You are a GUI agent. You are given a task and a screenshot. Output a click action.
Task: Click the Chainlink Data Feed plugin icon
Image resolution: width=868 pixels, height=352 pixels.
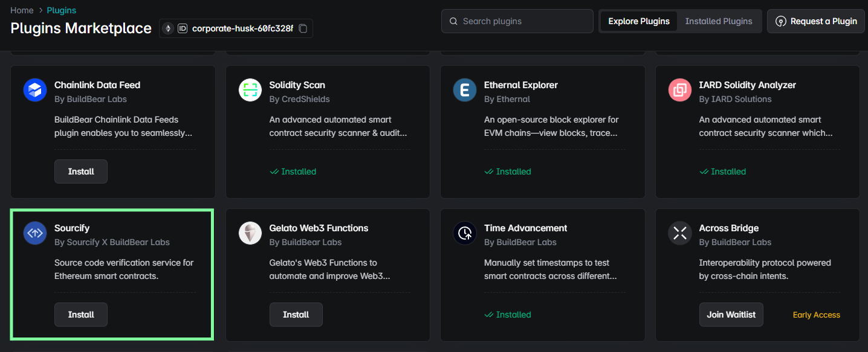click(x=35, y=91)
